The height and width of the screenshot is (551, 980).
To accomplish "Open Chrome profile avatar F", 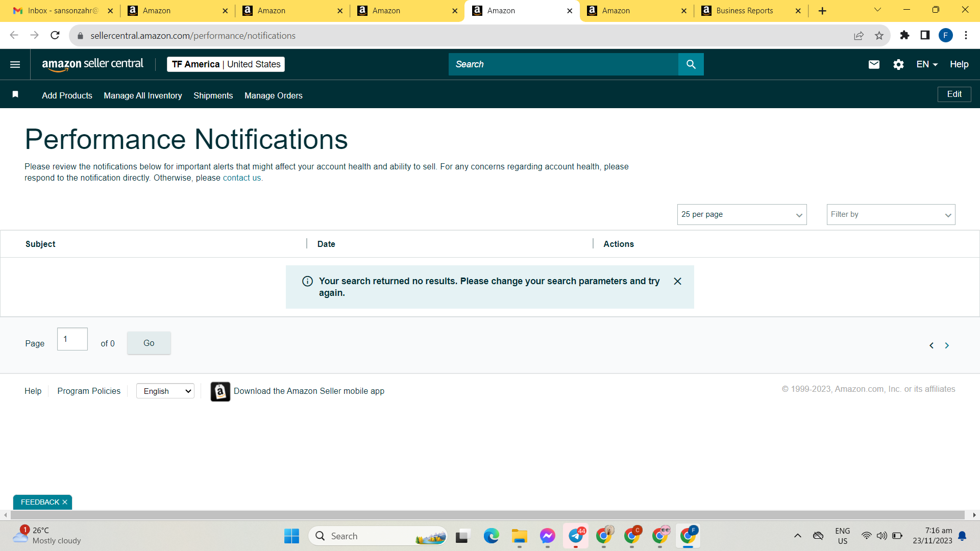I will click(x=945, y=35).
